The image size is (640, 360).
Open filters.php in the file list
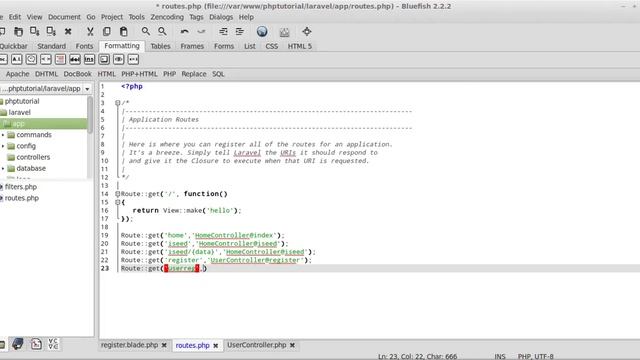click(20, 187)
